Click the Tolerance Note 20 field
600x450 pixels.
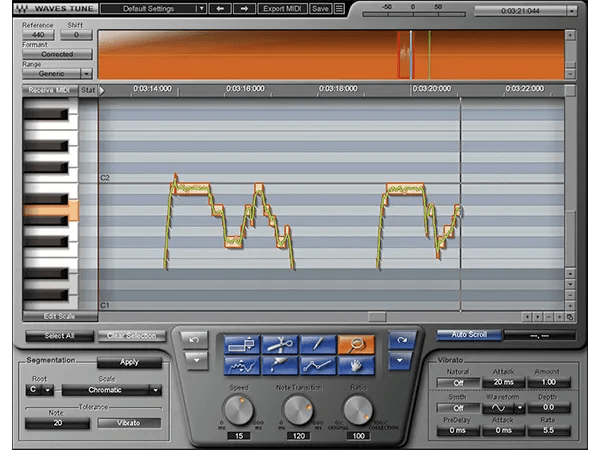[x=57, y=423]
